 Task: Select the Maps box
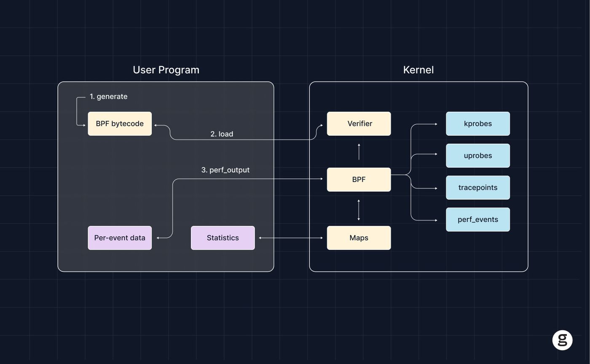[359, 238]
